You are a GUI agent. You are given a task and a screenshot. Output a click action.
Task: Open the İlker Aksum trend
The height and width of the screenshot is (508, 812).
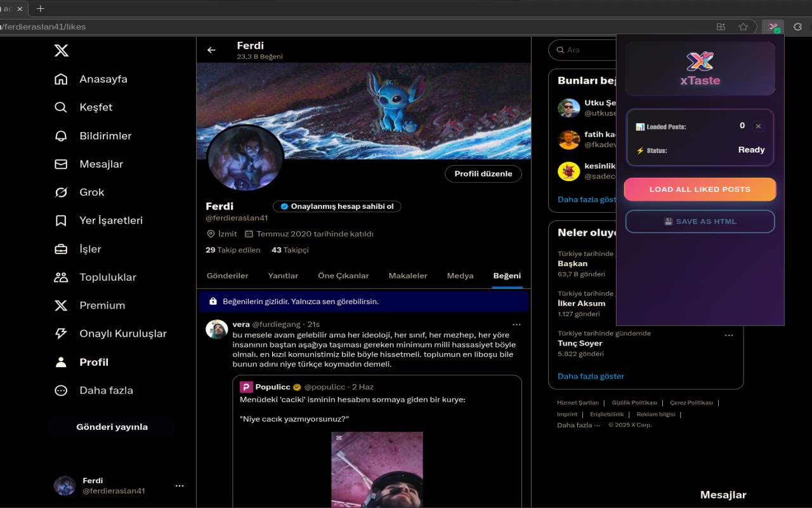[x=581, y=304]
